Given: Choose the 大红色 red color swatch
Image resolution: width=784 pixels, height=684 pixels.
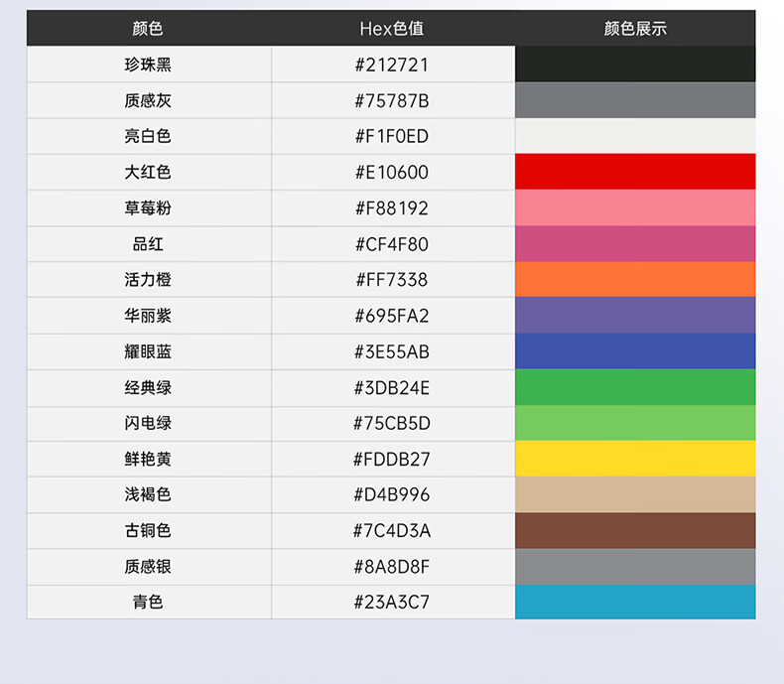Looking at the screenshot, I should (635, 172).
